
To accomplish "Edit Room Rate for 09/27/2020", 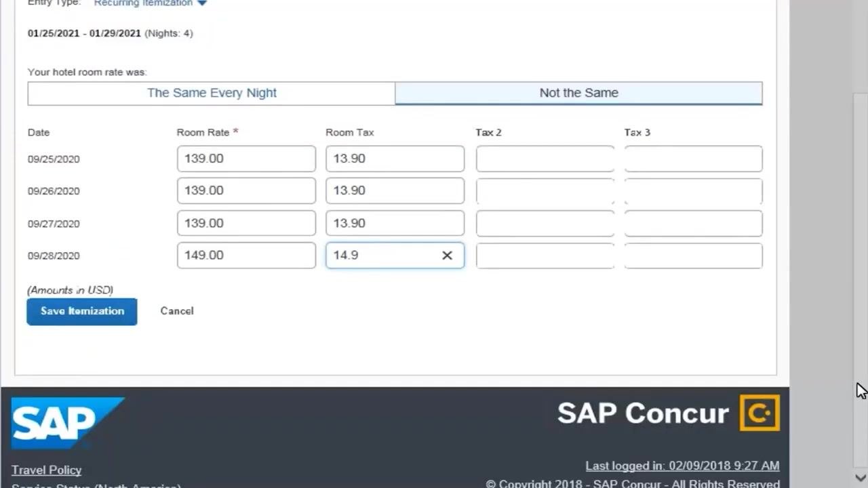I will (246, 223).
